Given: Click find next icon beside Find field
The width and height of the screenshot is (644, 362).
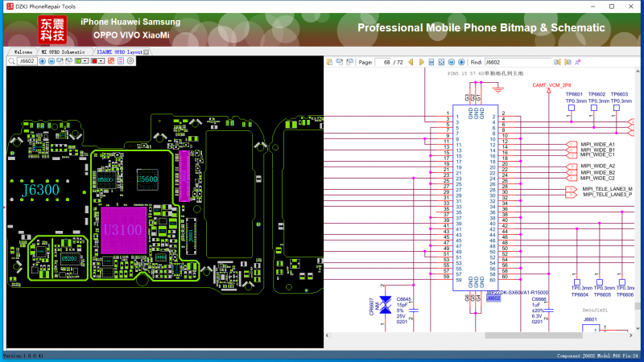Looking at the screenshot, I should click(x=568, y=62).
